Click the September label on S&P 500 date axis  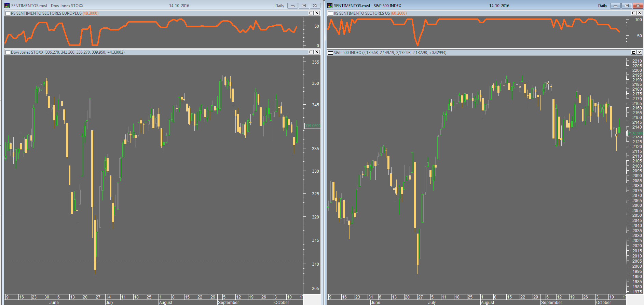[x=552, y=303]
